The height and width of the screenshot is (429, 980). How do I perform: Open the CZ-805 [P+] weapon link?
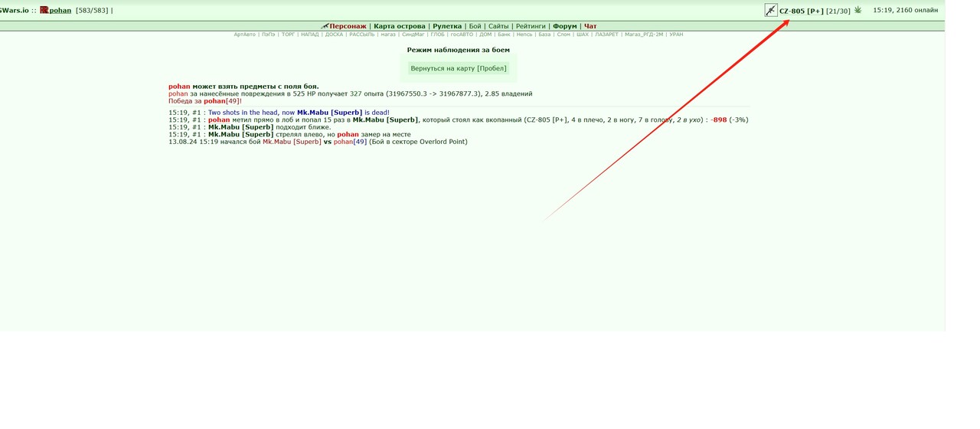point(802,11)
